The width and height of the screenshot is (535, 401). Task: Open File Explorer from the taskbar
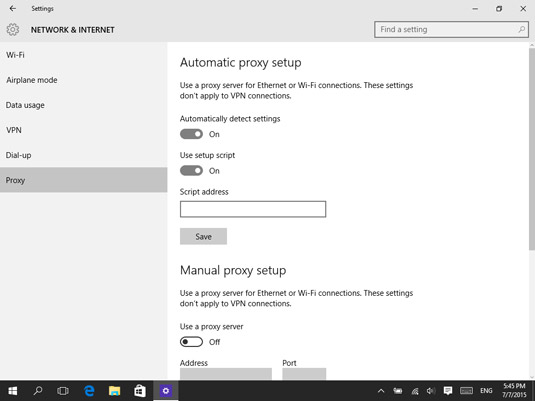click(114, 391)
